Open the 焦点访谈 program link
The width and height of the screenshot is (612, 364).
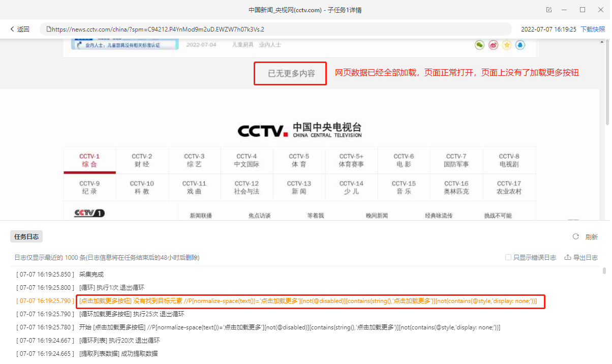(x=260, y=216)
